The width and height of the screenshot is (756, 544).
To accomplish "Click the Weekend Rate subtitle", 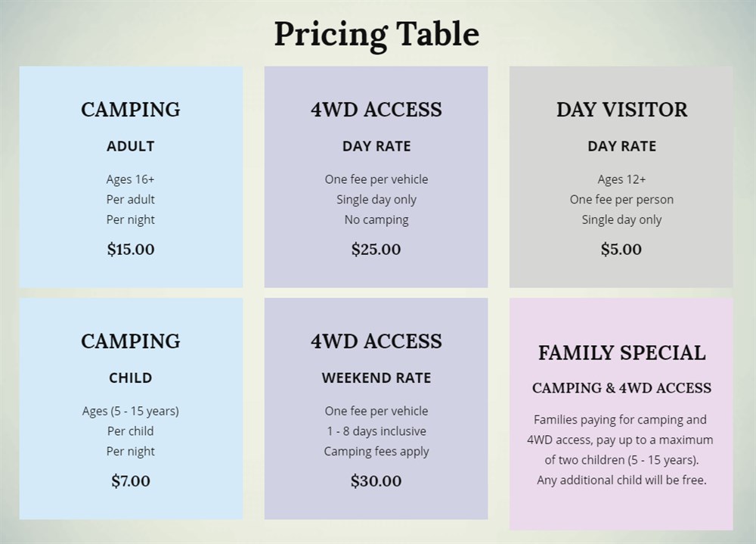I will pyautogui.click(x=376, y=378).
